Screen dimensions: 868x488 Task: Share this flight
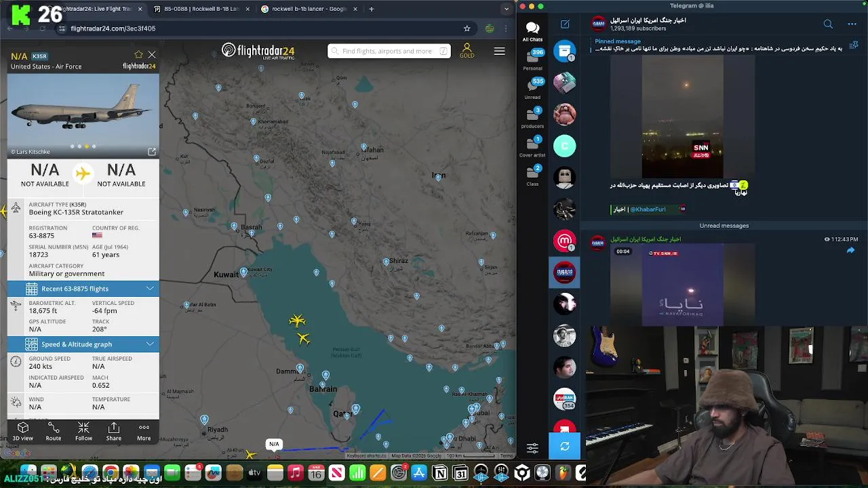pyautogui.click(x=114, y=431)
